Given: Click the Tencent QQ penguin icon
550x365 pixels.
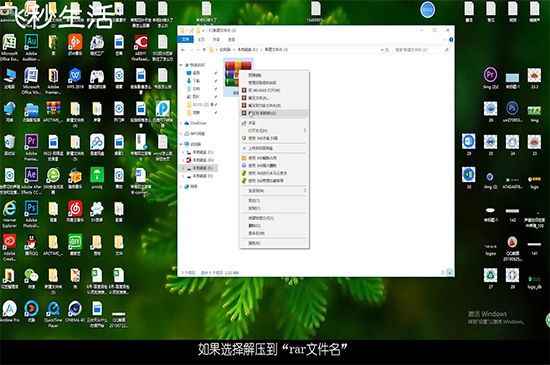Looking at the screenshot, I should [32, 246].
